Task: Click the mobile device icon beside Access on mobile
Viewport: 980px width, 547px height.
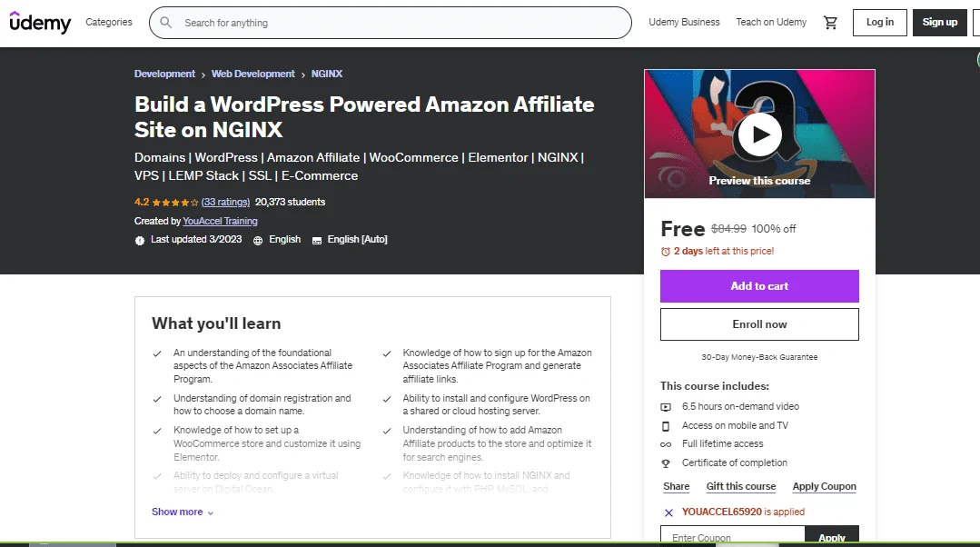Action: (x=666, y=426)
